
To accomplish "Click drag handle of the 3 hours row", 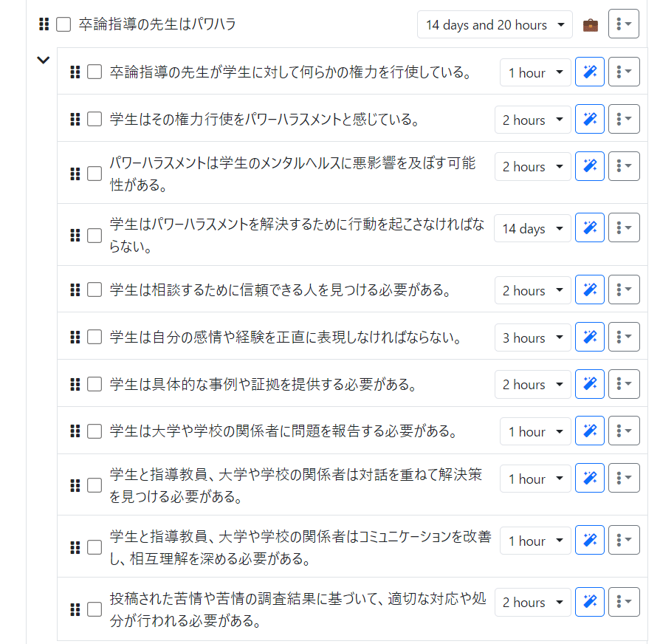I will [x=75, y=337].
